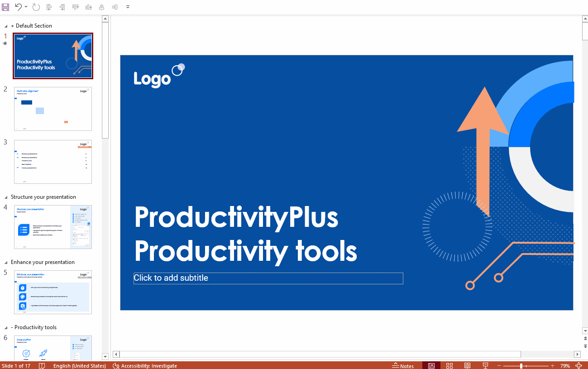This screenshot has width=588, height=369.
Task: Fit slide to current window
Action: point(578,365)
